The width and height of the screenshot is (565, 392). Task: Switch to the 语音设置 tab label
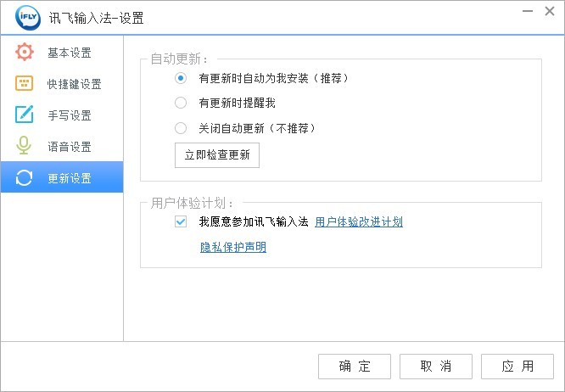point(70,147)
